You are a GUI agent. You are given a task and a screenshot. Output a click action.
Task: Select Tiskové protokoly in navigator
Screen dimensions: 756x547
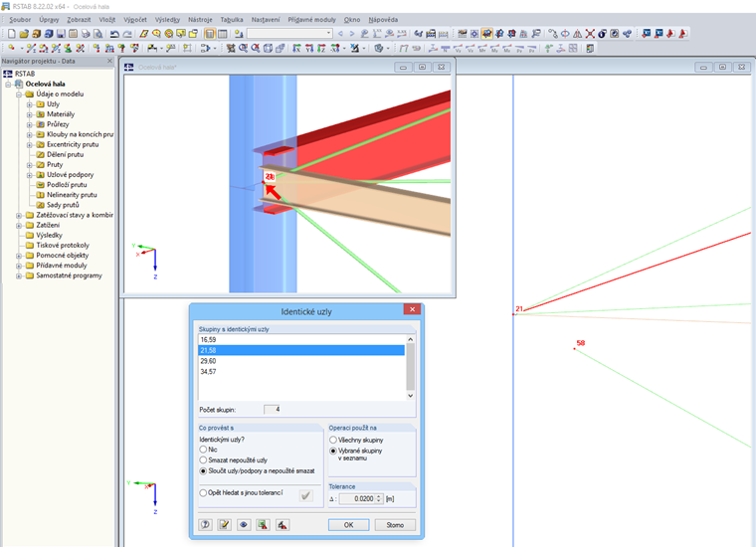[63, 246]
